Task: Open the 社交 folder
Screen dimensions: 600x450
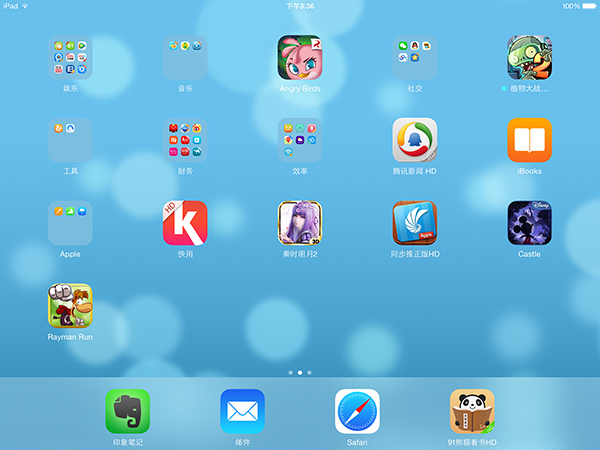Action: 415,57
